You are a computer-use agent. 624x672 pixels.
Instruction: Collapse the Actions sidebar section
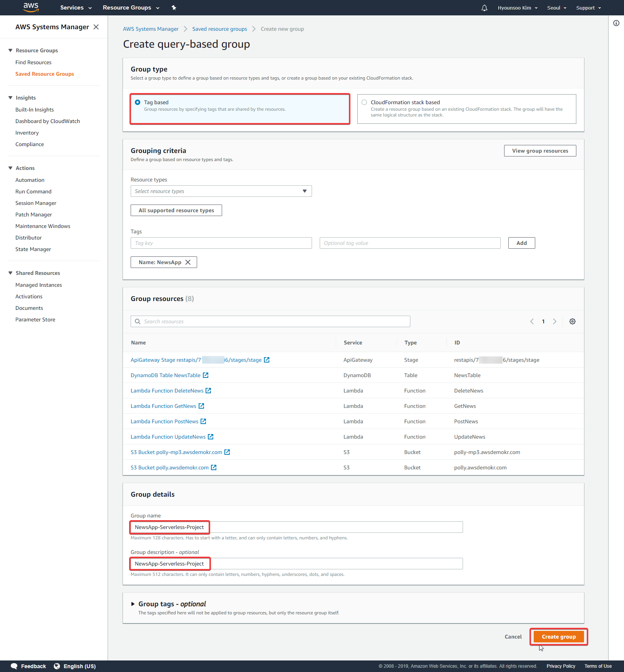tap(10, 168)
